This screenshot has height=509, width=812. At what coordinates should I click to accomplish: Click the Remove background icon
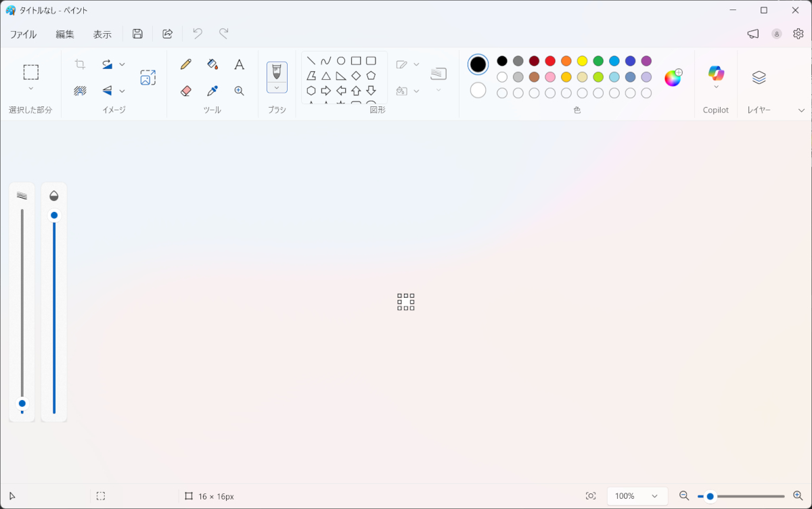click(80, 91)
